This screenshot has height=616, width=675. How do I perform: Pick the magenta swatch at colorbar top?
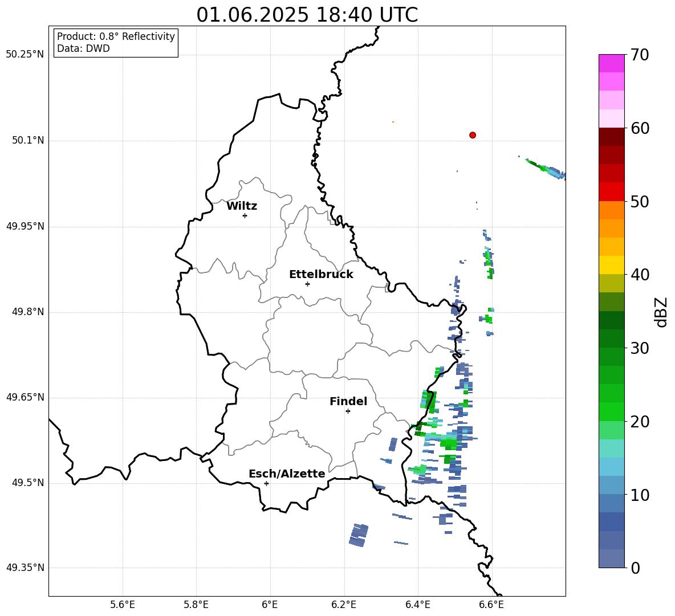coord(611,64)
